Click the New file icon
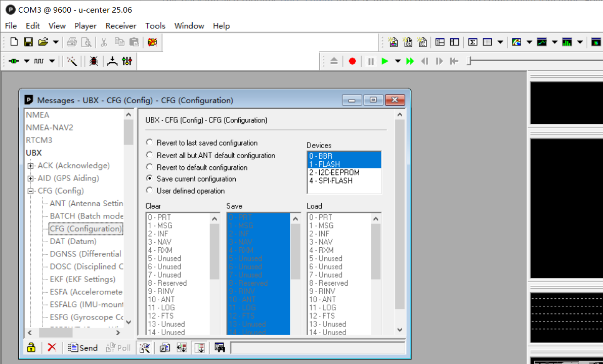The height and width of the screenshot is (364, 603). [14, 42]
